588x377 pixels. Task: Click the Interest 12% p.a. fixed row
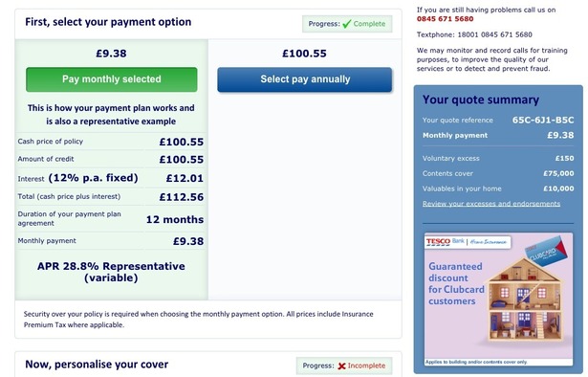(111, 178)
